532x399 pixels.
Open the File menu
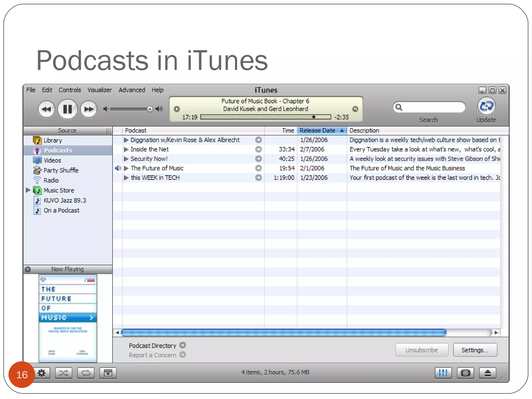coord(31,90)
